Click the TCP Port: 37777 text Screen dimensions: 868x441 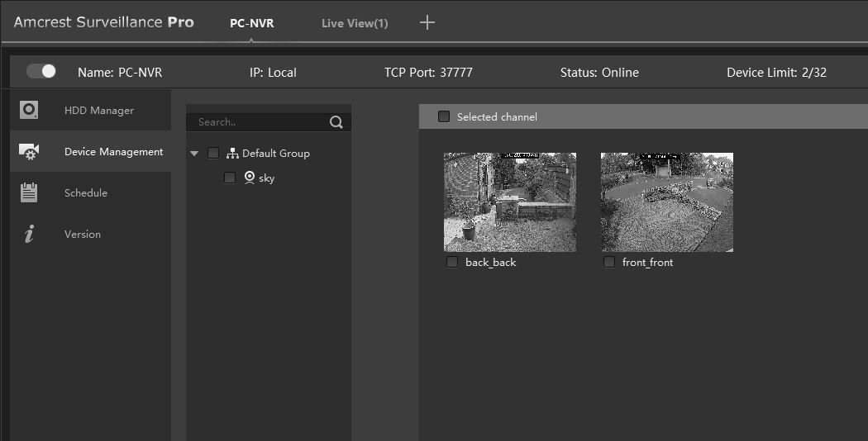pyautogui.click(x=428, y=73)
